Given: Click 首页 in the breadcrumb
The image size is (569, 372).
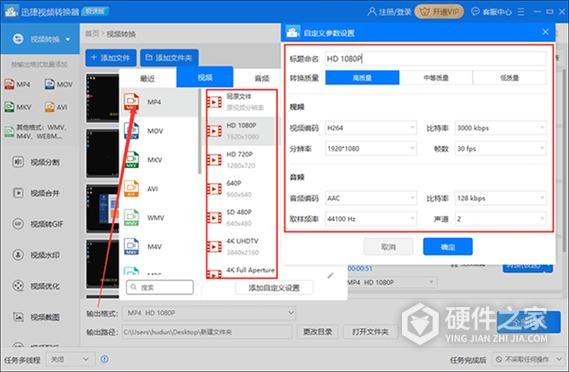Looking at the screenshot, I should pyautogui.click(x=92, y=34).
